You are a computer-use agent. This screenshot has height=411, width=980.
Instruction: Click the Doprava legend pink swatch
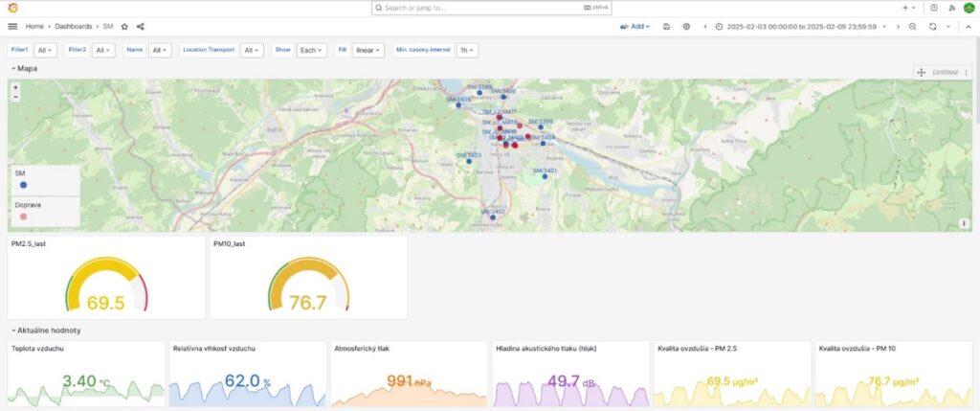coord(23,217)
